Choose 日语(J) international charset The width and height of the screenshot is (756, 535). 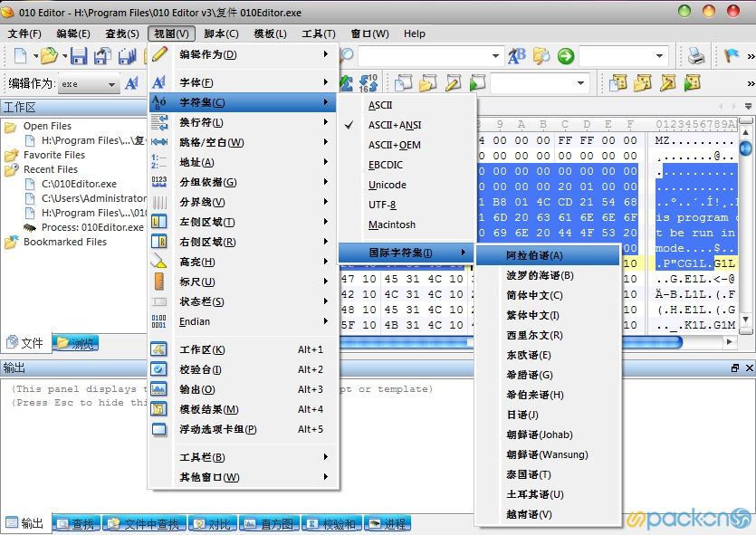[x=548, y=415]
